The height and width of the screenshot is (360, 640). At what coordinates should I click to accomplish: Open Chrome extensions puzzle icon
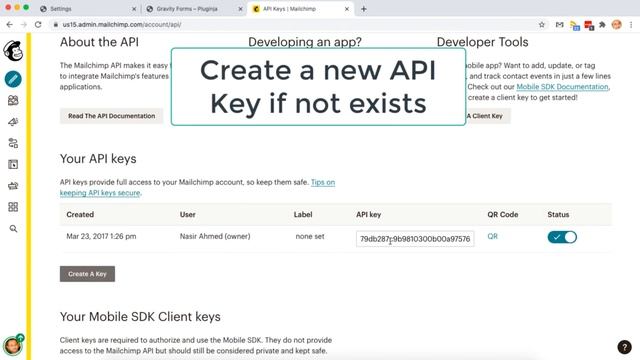pos(602,24)
